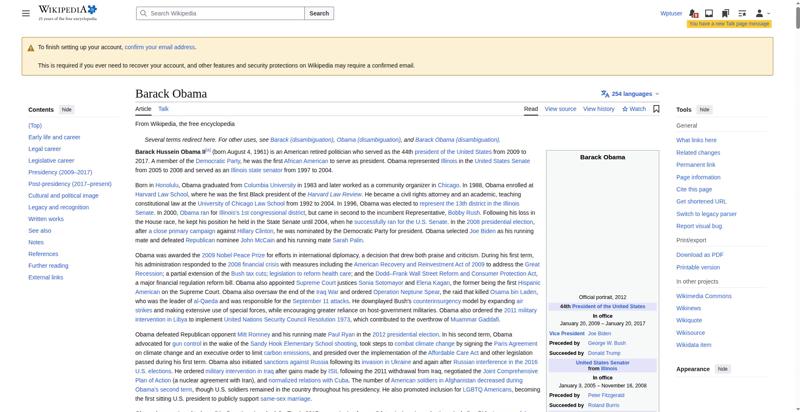Open Printable version link
800x412 pixels.
(698, 267)
